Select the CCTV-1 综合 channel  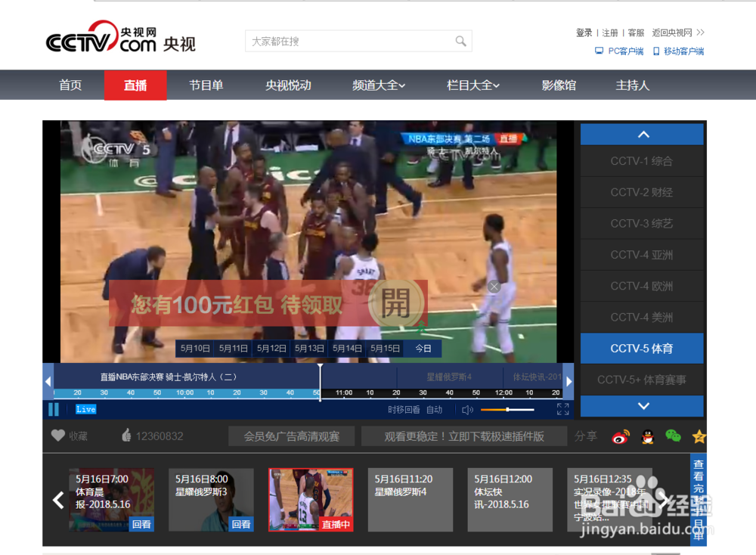click(642, 161)
